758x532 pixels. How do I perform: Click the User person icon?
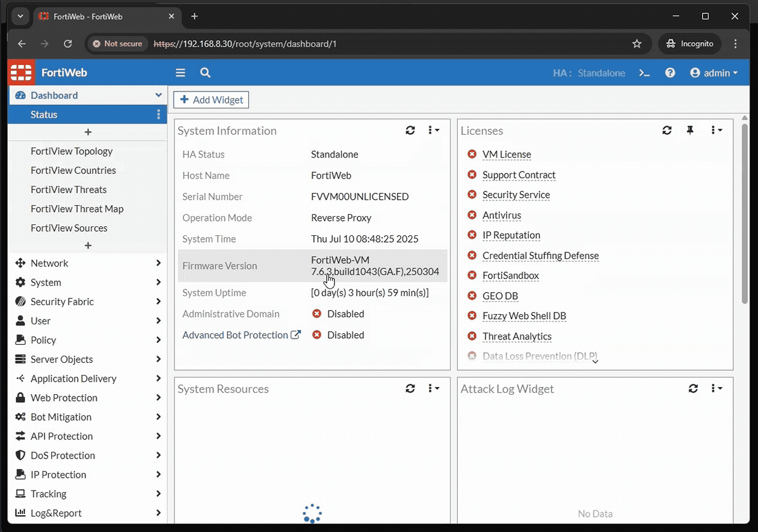(20, 321)
